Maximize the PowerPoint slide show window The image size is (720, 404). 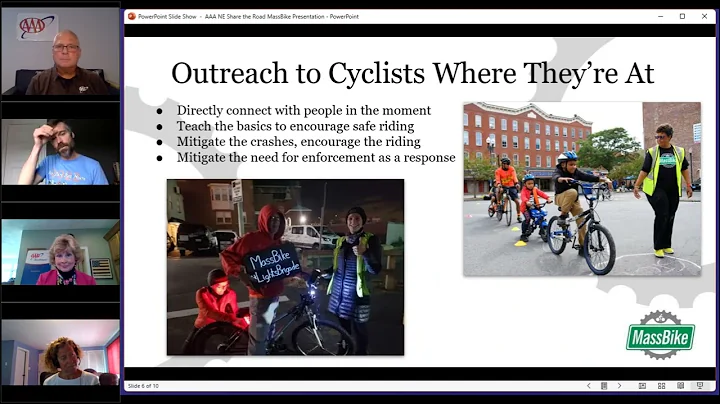click(x=682, y=16)
